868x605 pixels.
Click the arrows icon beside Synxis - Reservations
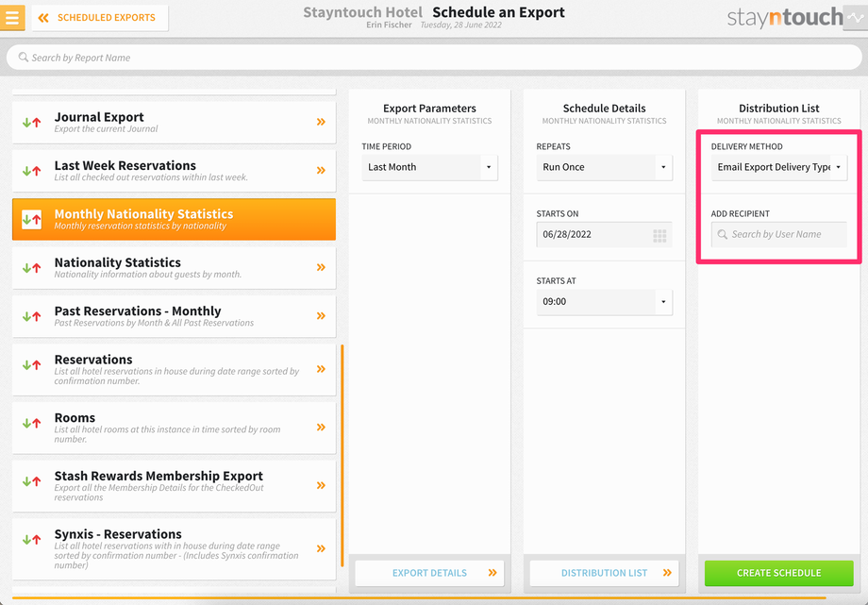[x=31, y=539]
